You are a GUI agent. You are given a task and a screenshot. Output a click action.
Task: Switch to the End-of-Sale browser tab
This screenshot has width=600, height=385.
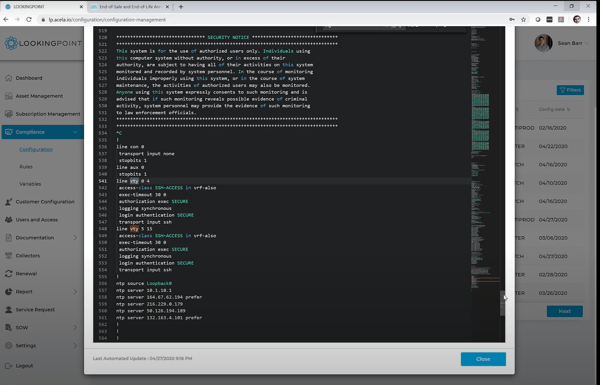130,7
